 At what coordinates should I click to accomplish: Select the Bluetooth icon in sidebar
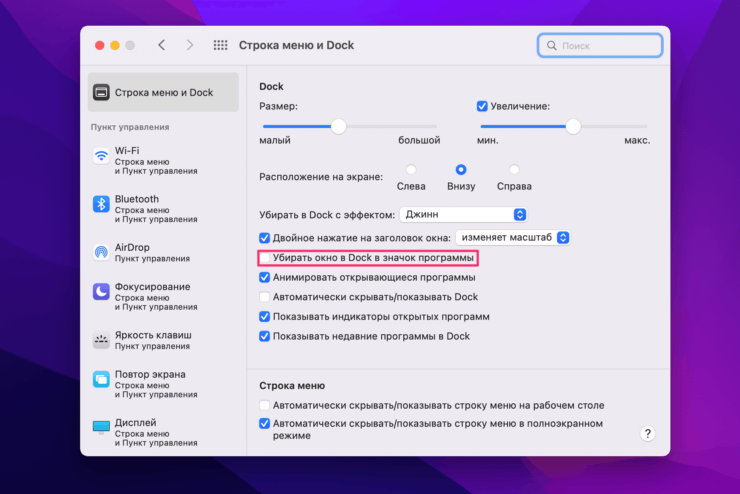[x=101, y=204]
